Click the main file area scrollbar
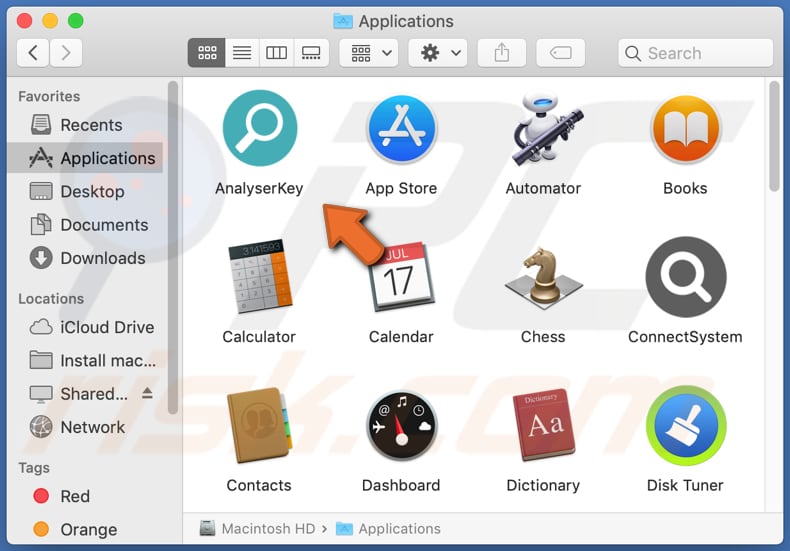Screen dimensions: 790x551 click(774, 136)
